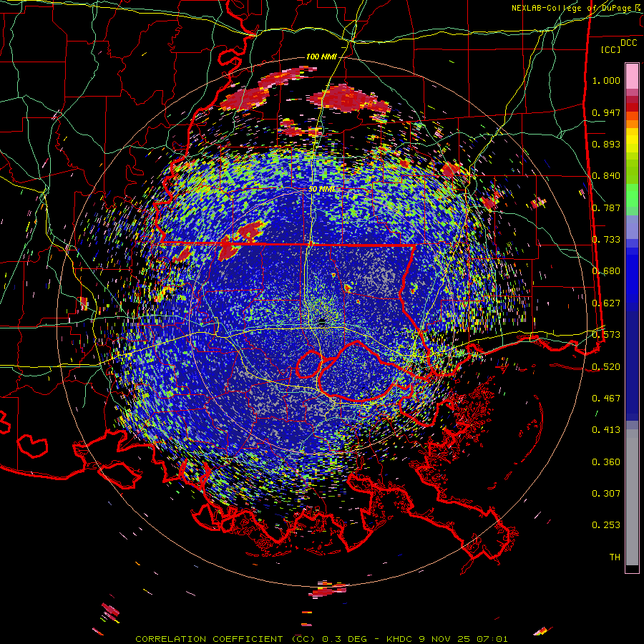Select the 0.947 scale value
Viewport: 644px width, 644px height.
coord(606,112)
